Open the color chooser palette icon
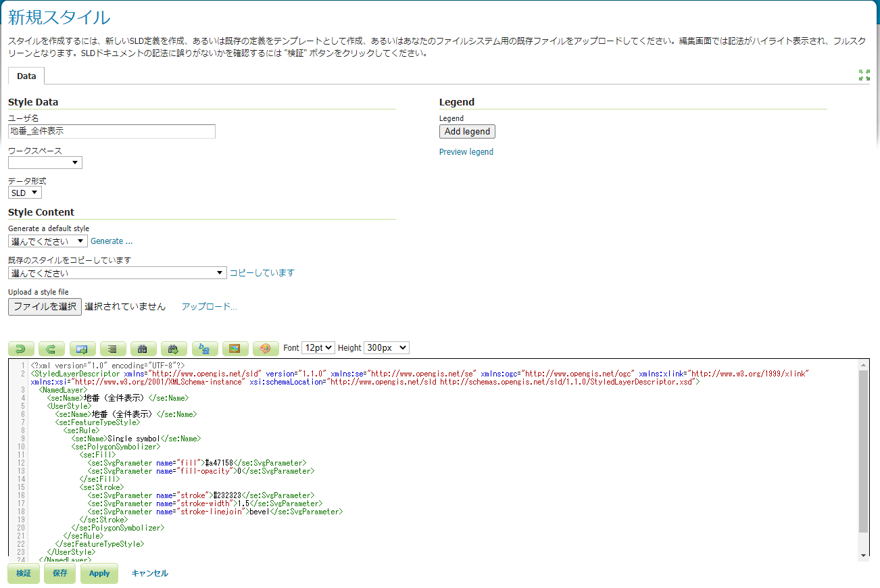880x588 pixels. [x=266, y=349]
